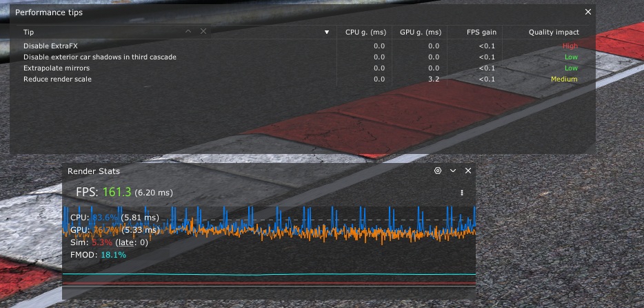Select the Extrapolate mirrors tip
This screenshot has height=308, width=644.
click(x=57, y=68)
